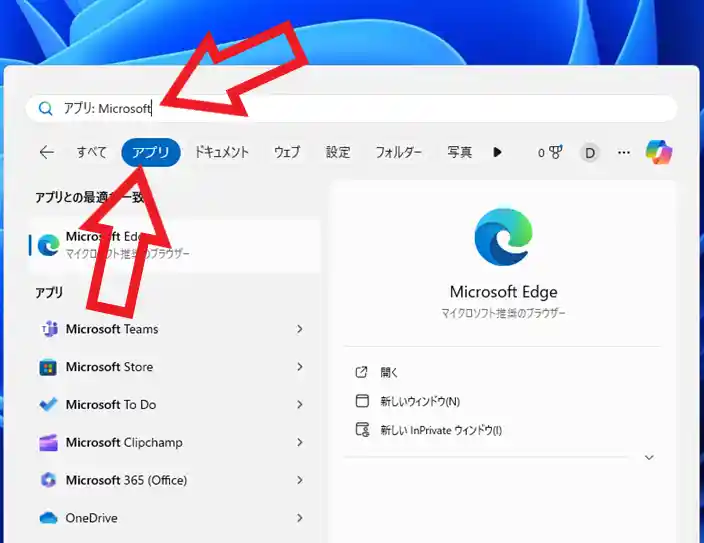Click the new window icon

coord(362,401)
